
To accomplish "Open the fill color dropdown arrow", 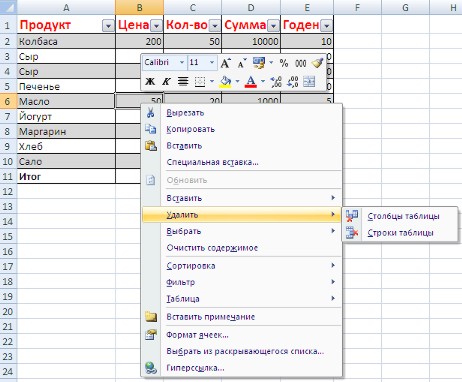I will (x=237, y=81).
